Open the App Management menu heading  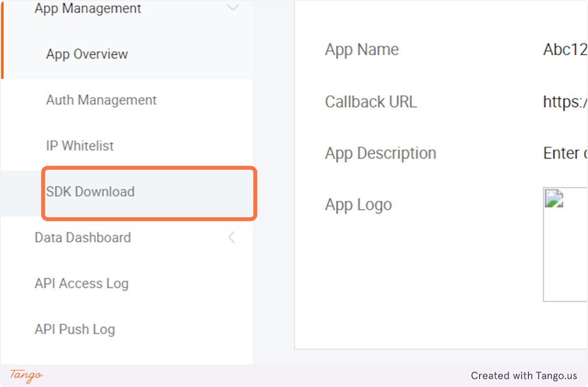point(88,9)
